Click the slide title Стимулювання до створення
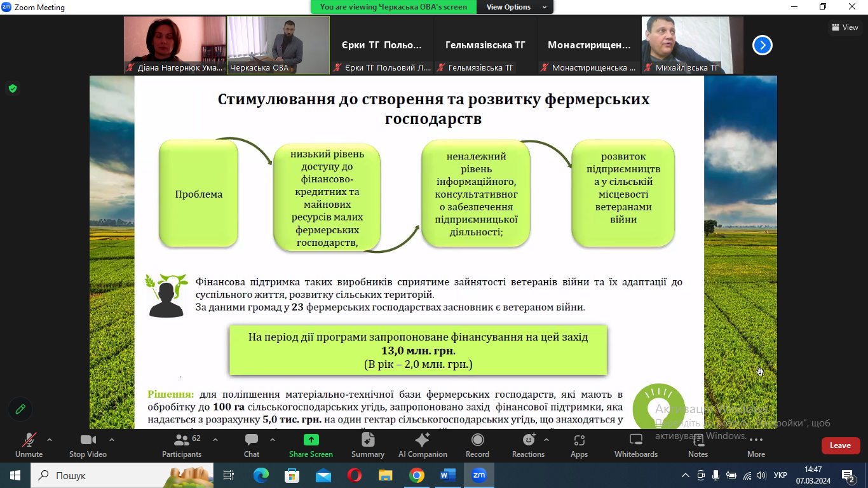The image size is (868, 488). pyautogui.click(x=433, y=109)
